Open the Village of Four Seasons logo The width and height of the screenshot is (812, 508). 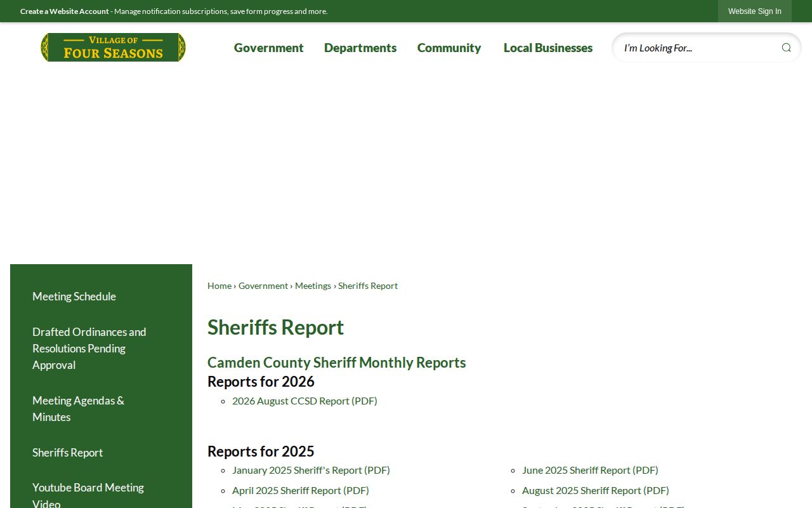coord(113,48)
